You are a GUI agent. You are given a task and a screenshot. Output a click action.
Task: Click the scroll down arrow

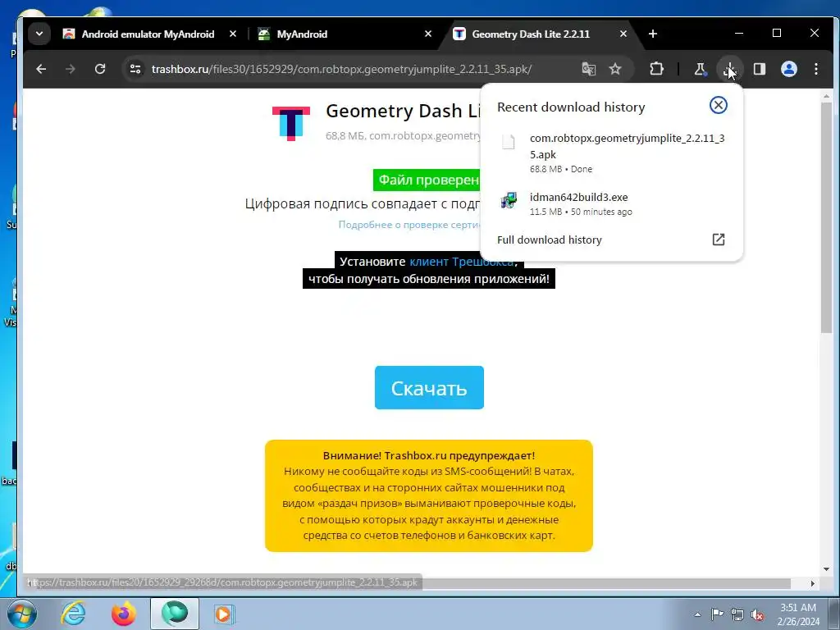826,569
